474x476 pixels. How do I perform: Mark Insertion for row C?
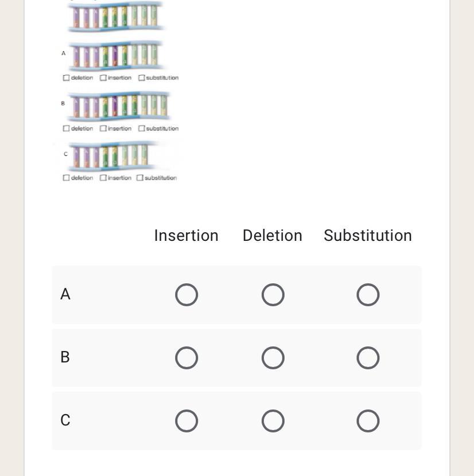187,421
